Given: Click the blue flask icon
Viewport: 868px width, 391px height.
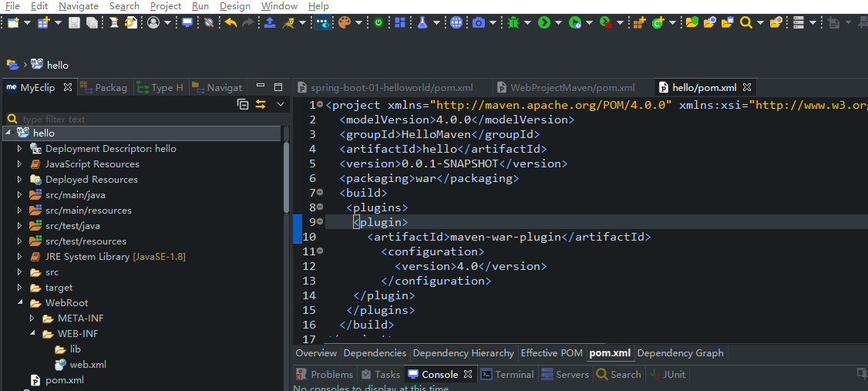Looking at the screenshot, I should [x=423, y=22].
